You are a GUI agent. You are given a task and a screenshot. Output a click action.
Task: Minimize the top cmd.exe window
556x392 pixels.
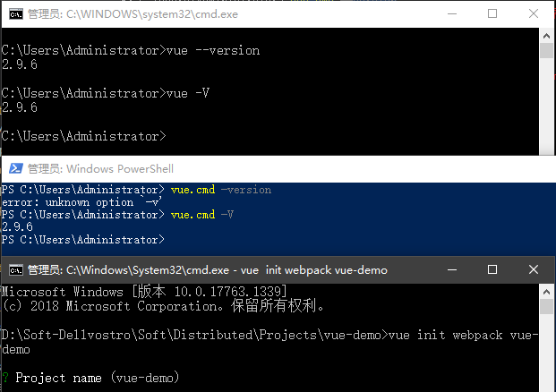(452, 14)
